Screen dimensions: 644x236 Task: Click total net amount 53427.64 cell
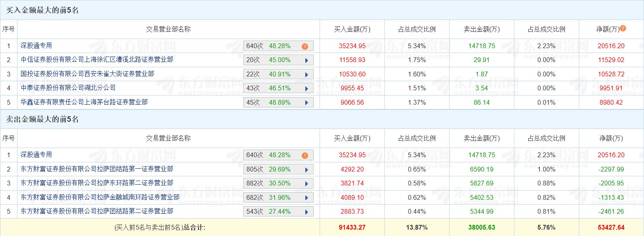[611, 228]
